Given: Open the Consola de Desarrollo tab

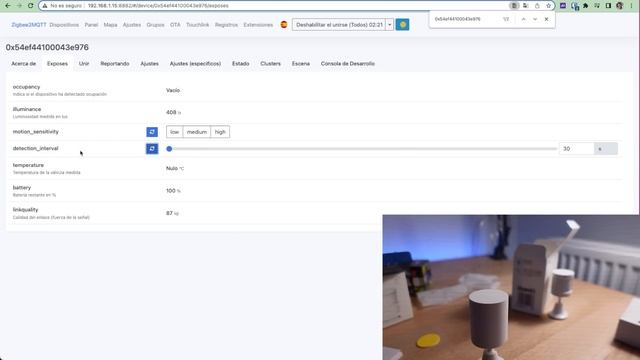Looking at the screenshot, I should coord(348,64).
